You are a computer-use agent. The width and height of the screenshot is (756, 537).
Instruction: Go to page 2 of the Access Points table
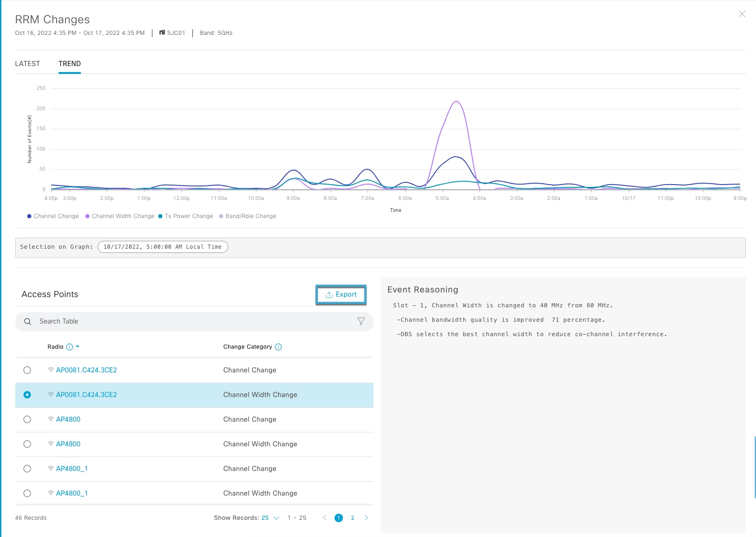pos(353,517)
